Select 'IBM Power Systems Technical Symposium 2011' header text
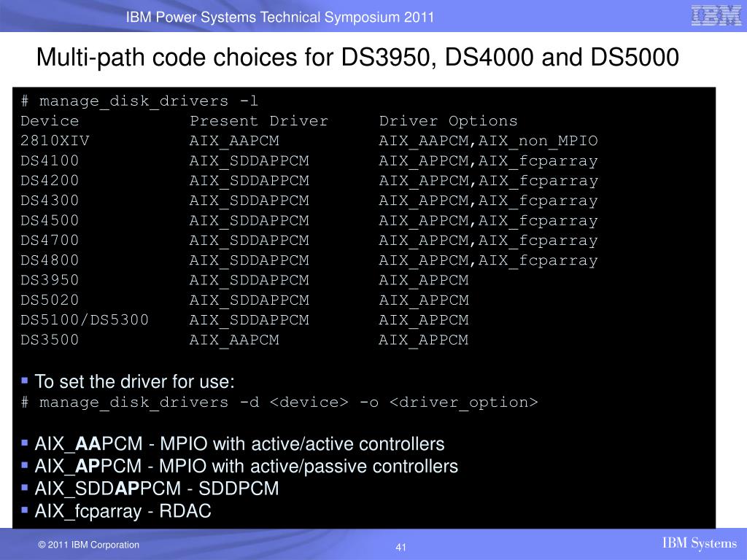Screen dimensions: 747x560 [280, 17]
